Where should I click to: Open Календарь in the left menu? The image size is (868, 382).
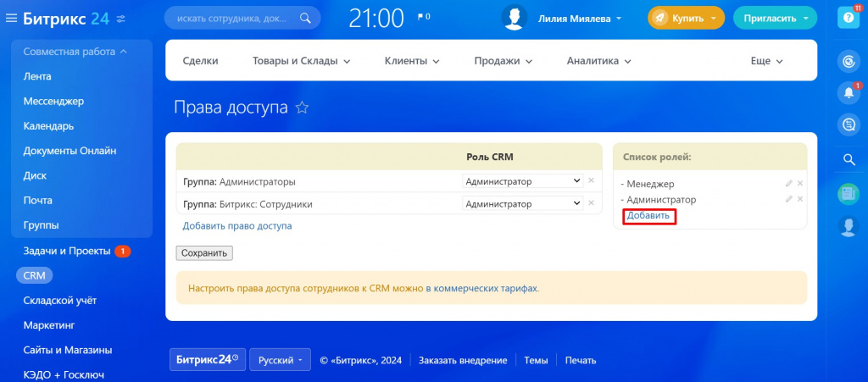tap(48, 126)
